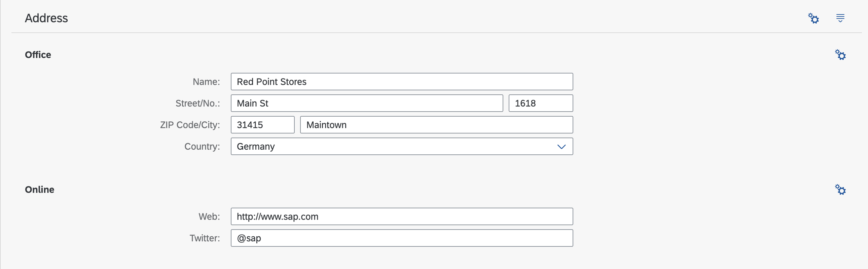Select the house number field 1618
This screenshot has height=269, width=868.
pos(541,103)
